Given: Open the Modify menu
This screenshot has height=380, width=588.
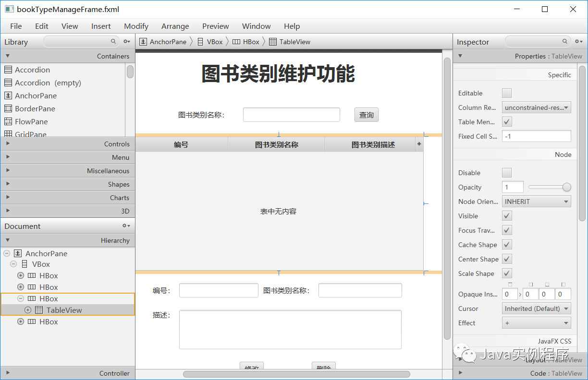Looking at the screenshot, I should [x=136, y=26].
